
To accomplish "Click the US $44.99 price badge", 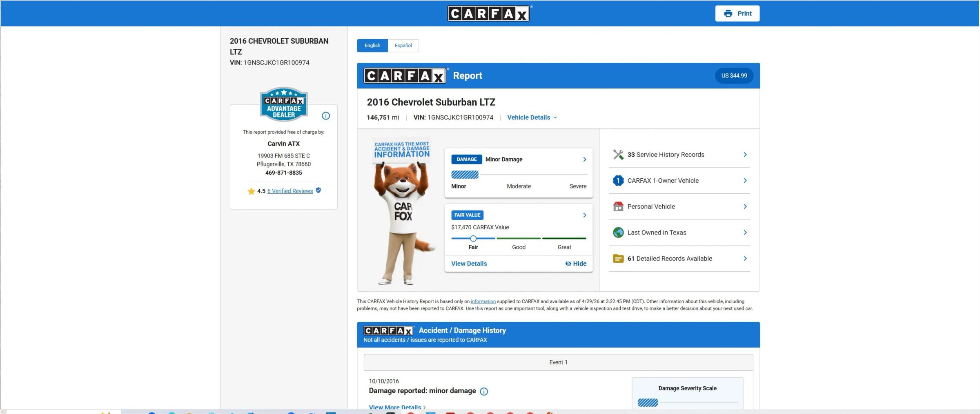I will [x=734, y=75].
